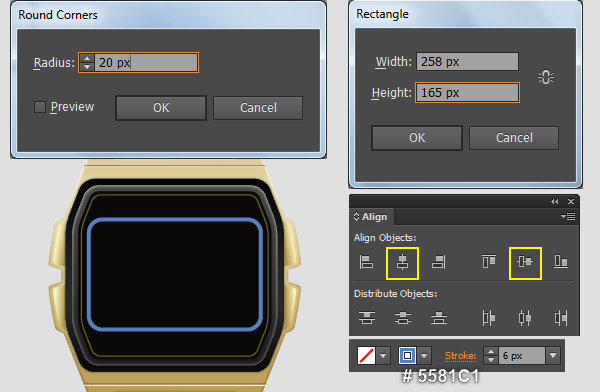This screenshot has height=392, width=600.
Task: Open the fill color dropdown arrow
Action: [383, 356]
